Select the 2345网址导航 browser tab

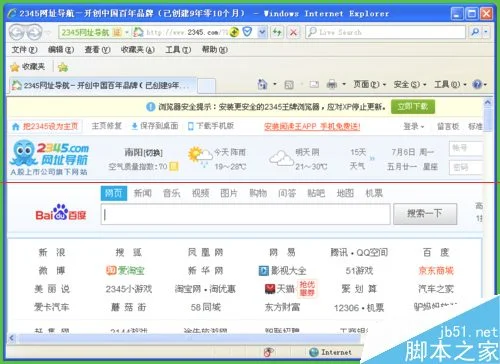point(103,85)
